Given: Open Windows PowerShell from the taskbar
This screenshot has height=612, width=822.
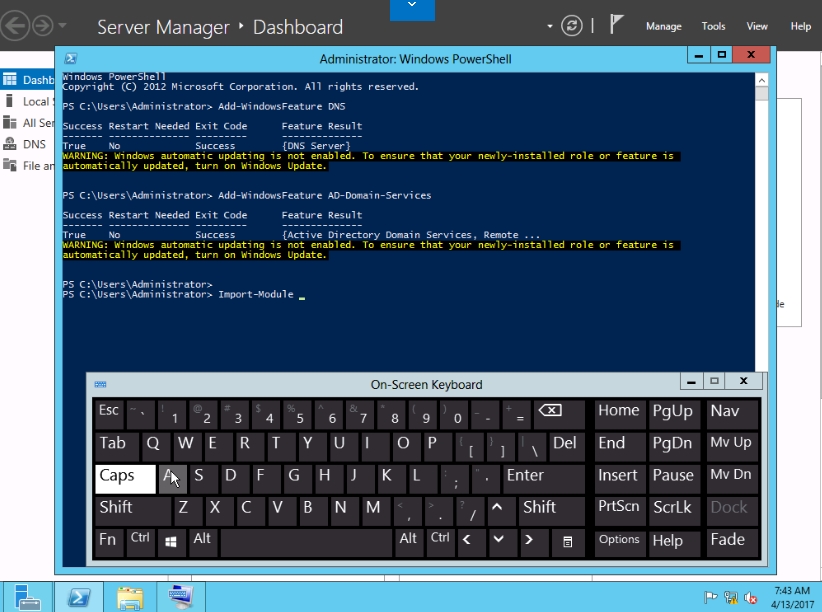Looking at the screenshot, I should click(79, 597).
